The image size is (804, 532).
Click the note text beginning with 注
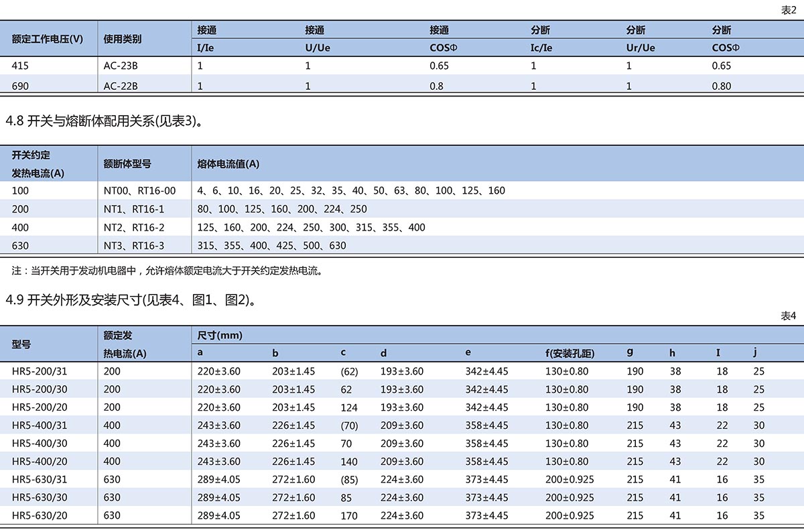point(167,271)
